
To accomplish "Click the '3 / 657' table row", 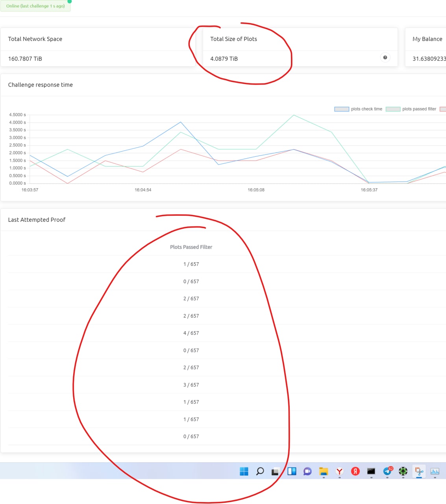I will pos(227,385).
